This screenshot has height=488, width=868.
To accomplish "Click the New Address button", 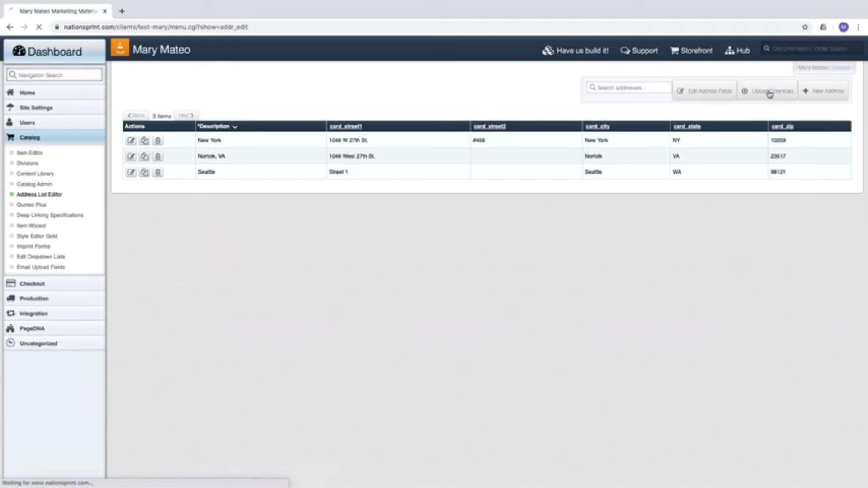I will (x=823, y=91).
